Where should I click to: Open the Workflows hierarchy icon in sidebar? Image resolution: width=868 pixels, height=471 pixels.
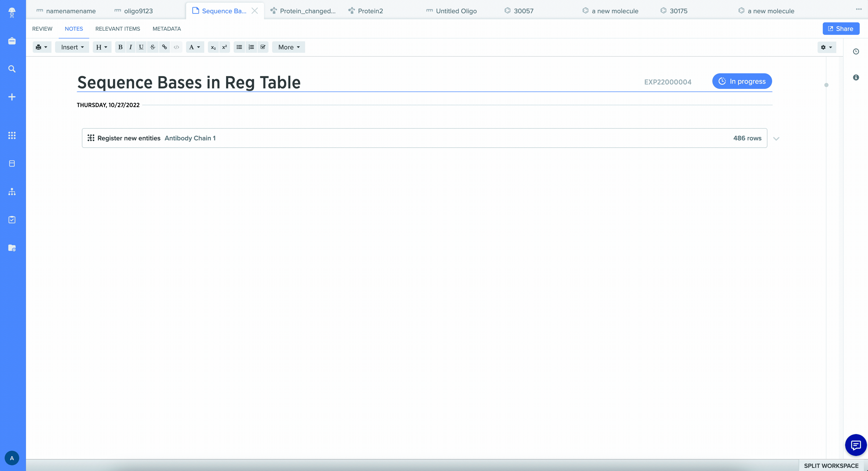click(12, 192)
